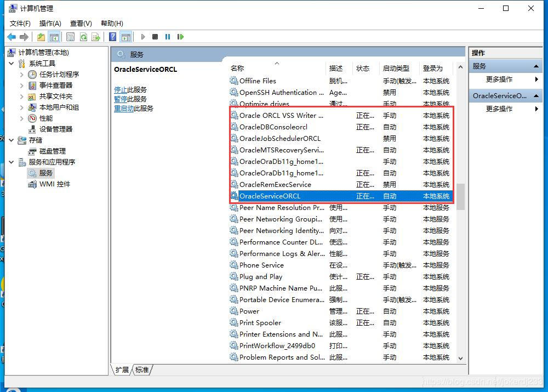This screenshot has height=392, width=548.
Task: Collapse the 服务 section in actions pane
Action: pos(536,66)
